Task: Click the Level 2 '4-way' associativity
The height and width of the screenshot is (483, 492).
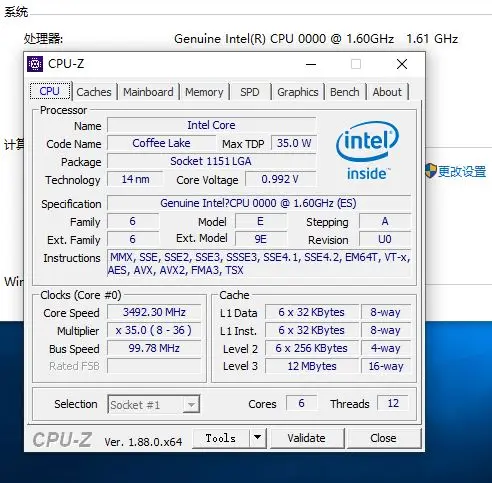Action: (x=386, y=348)
